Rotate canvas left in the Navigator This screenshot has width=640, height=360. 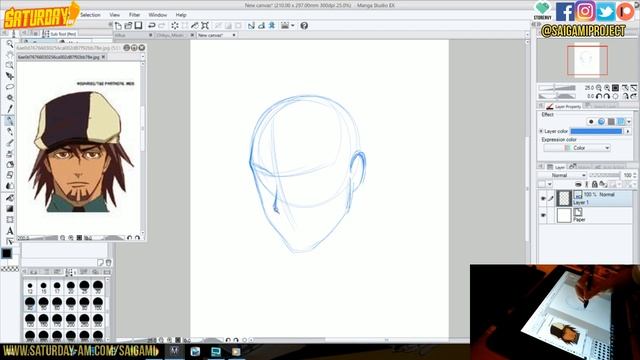pos(599,96)
